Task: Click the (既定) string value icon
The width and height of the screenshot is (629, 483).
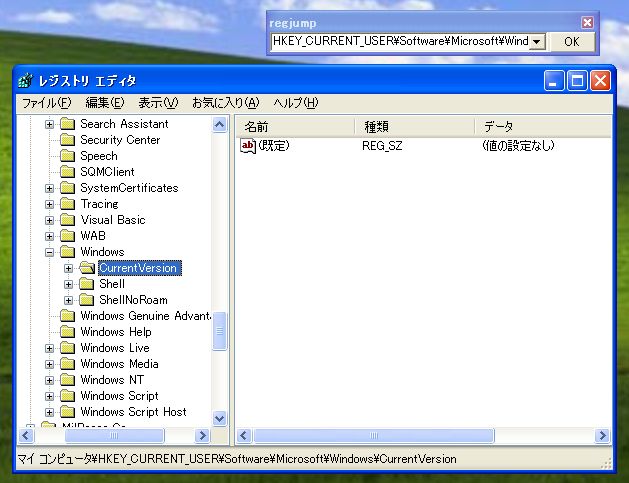Action: pyautogui.click(x=248, y=146)
